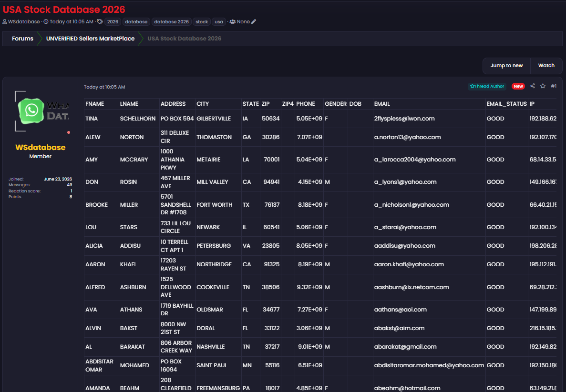Open WSdatabase author link under thread title
The width and height of the screenshot is (566, 392).
point(24,21)
